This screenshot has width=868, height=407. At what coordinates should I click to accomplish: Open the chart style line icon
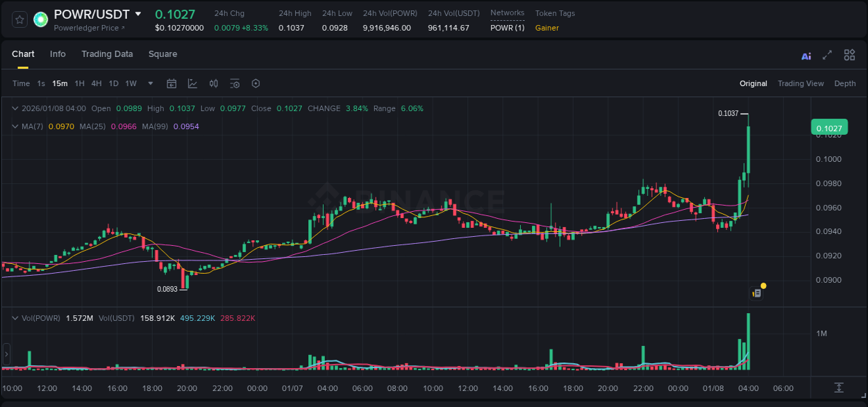(x=192, y=83)
